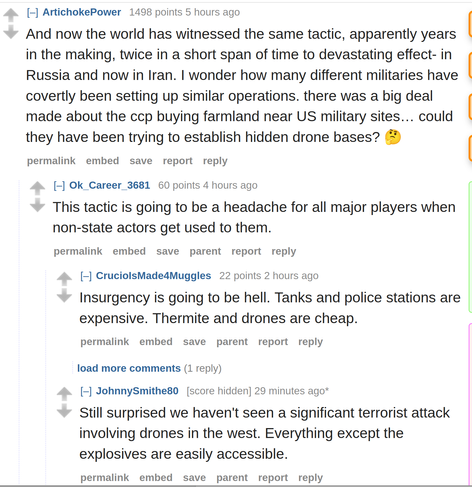The height and width of the screenshot is (487, 472).
Task: Collapse Ok_Career_3681's comment thread
Action: [x=59, y=185]
